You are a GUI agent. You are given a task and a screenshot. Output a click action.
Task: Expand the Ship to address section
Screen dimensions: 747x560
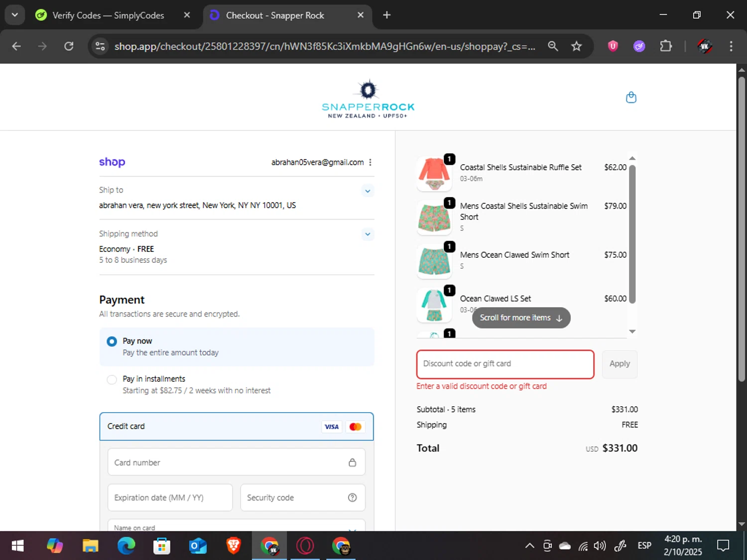click(x=368, y=191)
